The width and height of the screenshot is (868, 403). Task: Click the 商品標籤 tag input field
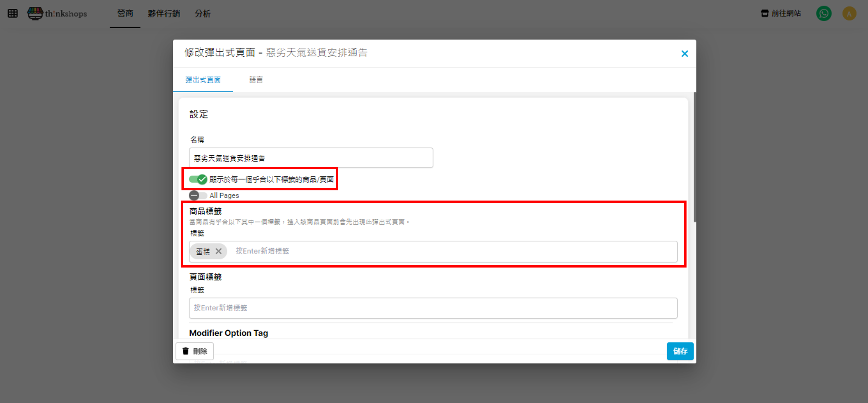pos(438,251)
